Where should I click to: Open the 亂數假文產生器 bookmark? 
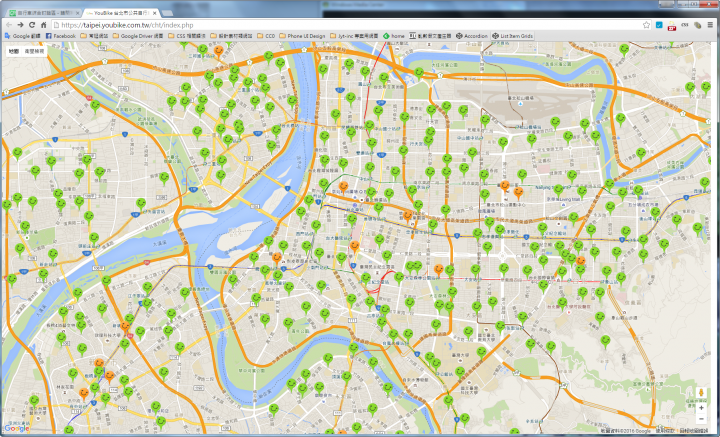pos(430,36)
